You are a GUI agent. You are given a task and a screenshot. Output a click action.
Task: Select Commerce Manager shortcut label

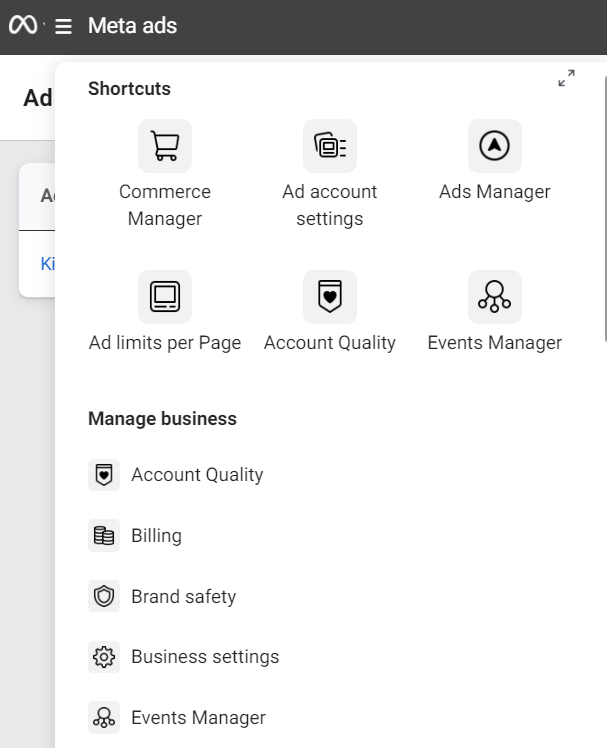pos(165,205)
